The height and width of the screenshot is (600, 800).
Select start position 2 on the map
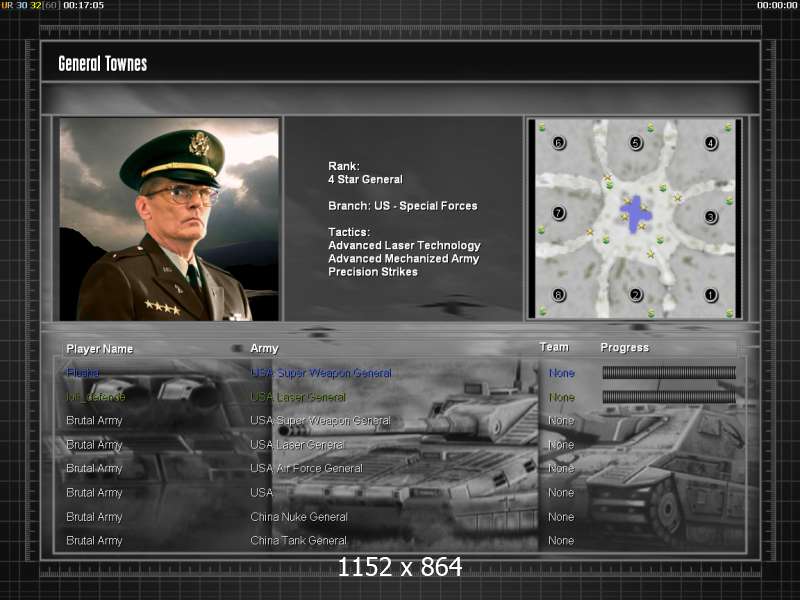[x=636, y=294]
